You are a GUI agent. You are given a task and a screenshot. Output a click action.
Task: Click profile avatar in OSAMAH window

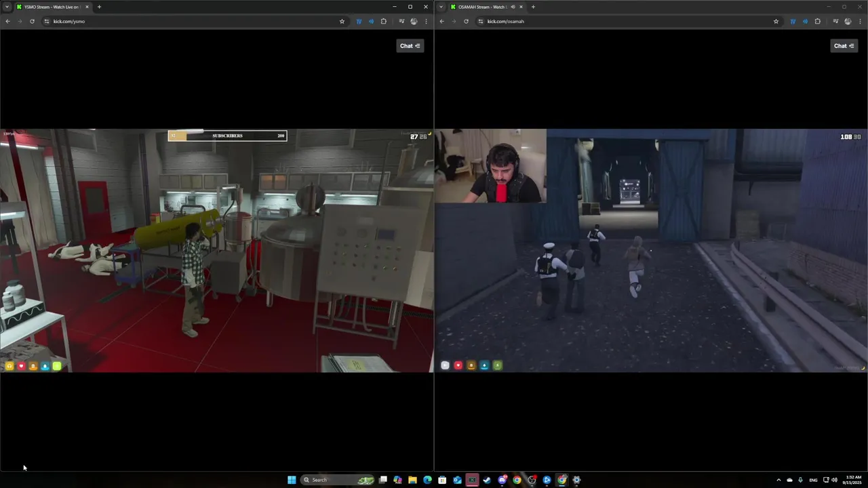pyautogui.click(x=848, y=21)
